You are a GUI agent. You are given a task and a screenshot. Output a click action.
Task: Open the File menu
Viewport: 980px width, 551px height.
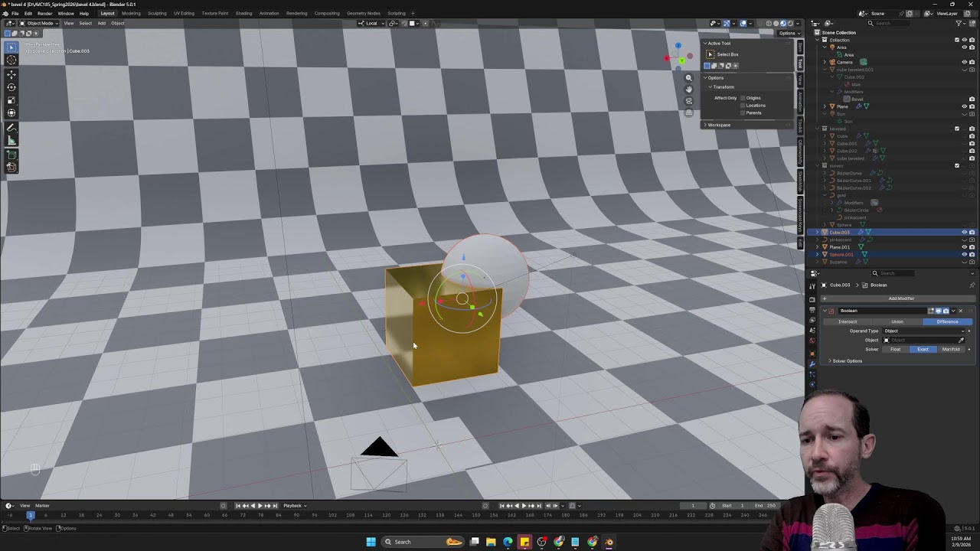tap(15, 13)
